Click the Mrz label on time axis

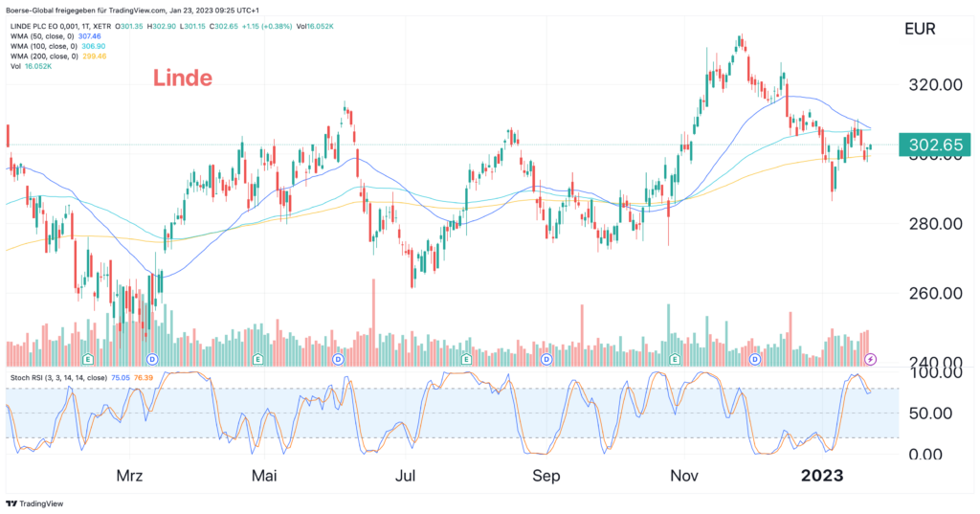(x=129, y=476)
